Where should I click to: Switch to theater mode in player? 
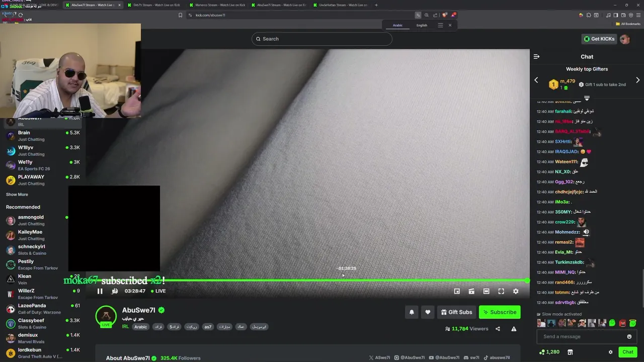point(486,291)
